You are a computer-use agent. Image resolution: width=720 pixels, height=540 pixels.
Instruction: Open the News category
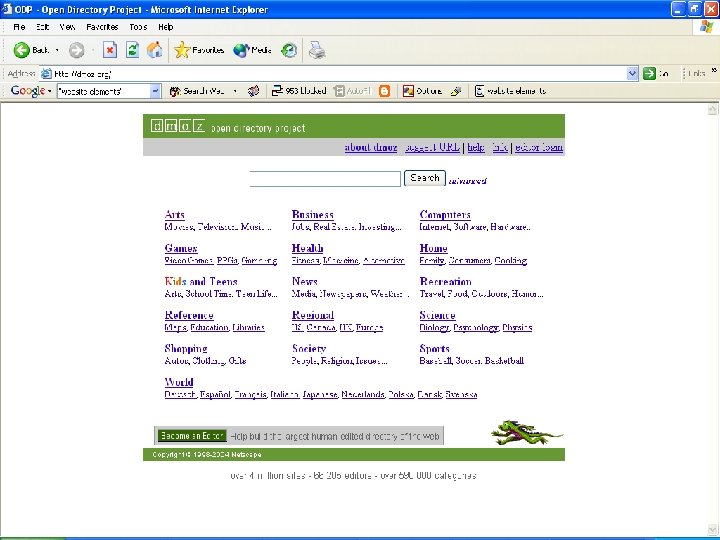304,281
